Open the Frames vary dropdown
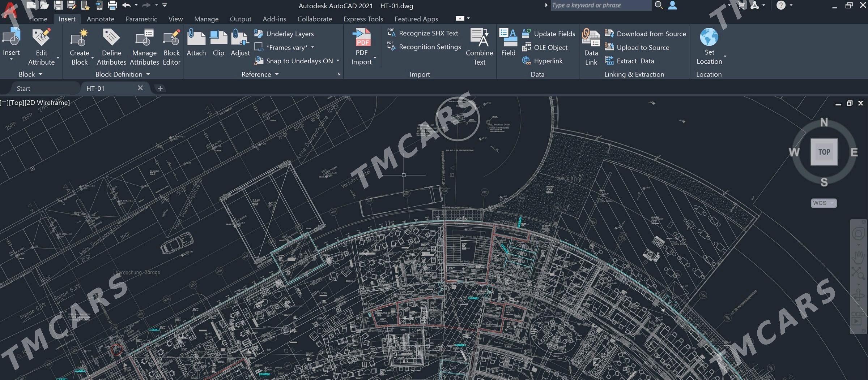This screenshot has height=380, width=868. (x=312, y=47)
